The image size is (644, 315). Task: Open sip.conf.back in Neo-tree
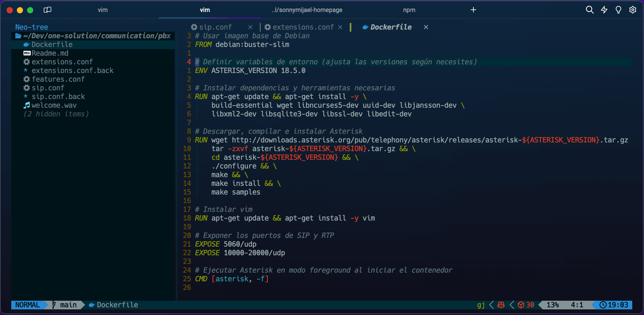58,96
